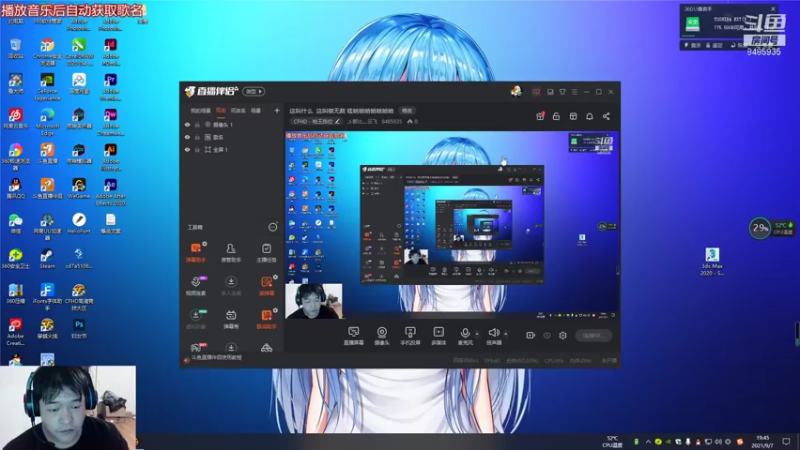Hide the 摄像头 1 source with eye icon
The width and height of the screenshot is (800, 450).
pos(187,124)
